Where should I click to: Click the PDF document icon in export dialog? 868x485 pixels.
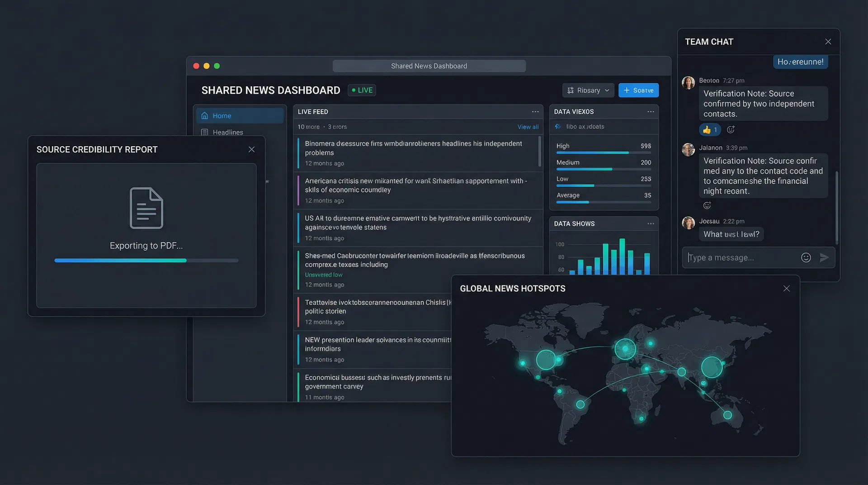tap(146, 208)
